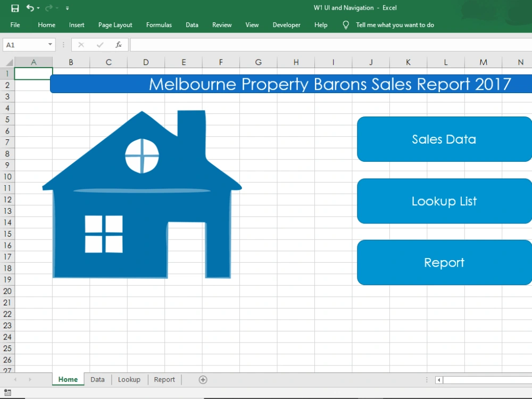Select the Formulas ribbon tab
The image size is (532, 399).
pos(159,25)
